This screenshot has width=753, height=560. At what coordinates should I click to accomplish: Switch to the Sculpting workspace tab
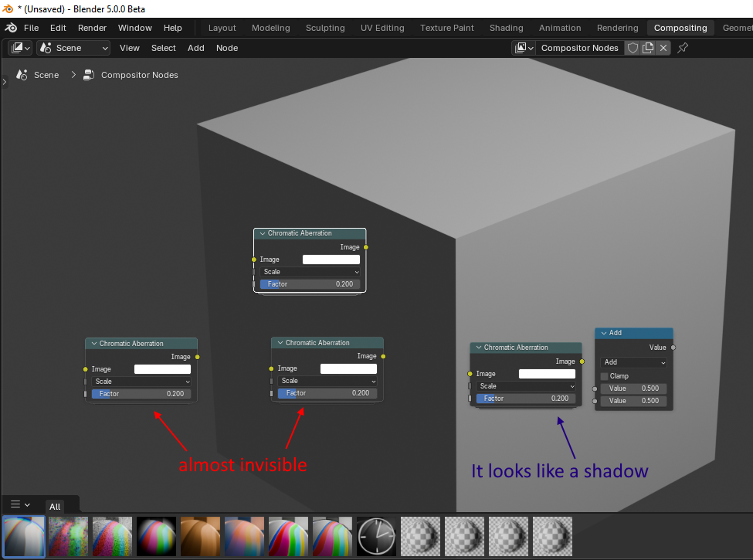click(325, 28)
